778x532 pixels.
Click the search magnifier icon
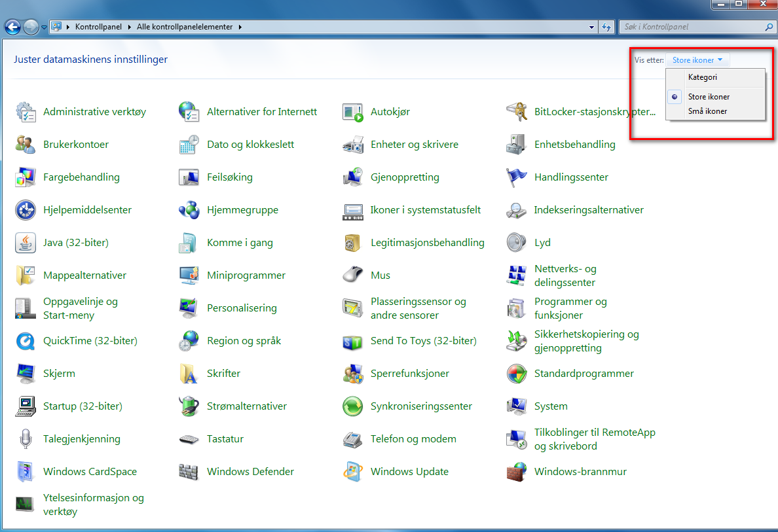click(x=769, y=27)
